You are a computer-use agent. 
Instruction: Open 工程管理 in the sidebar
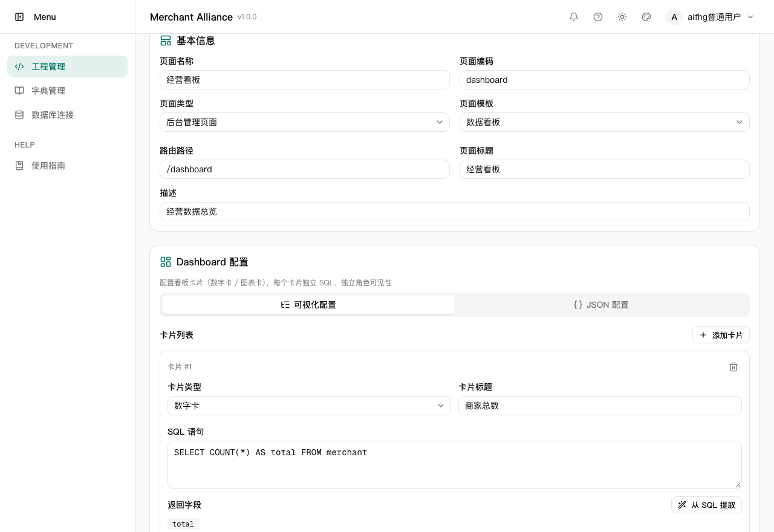pos(67,66)
